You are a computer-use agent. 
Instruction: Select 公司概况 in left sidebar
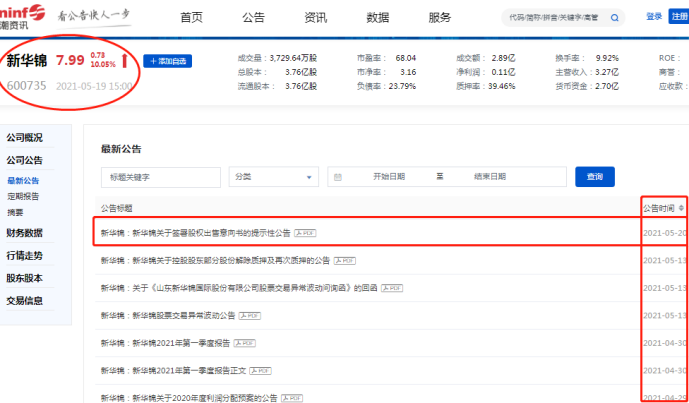pos(25,138)
